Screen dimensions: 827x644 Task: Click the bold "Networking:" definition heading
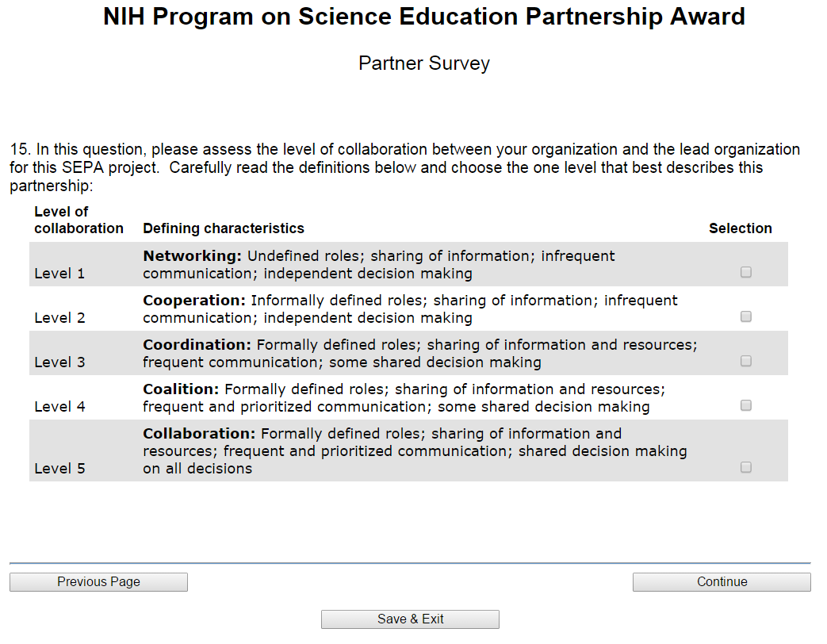coord(192,256)
